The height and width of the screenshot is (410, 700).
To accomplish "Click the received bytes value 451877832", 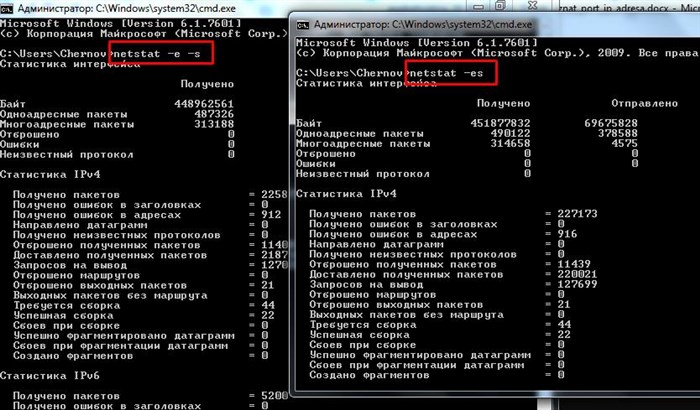I will (500, 123).
